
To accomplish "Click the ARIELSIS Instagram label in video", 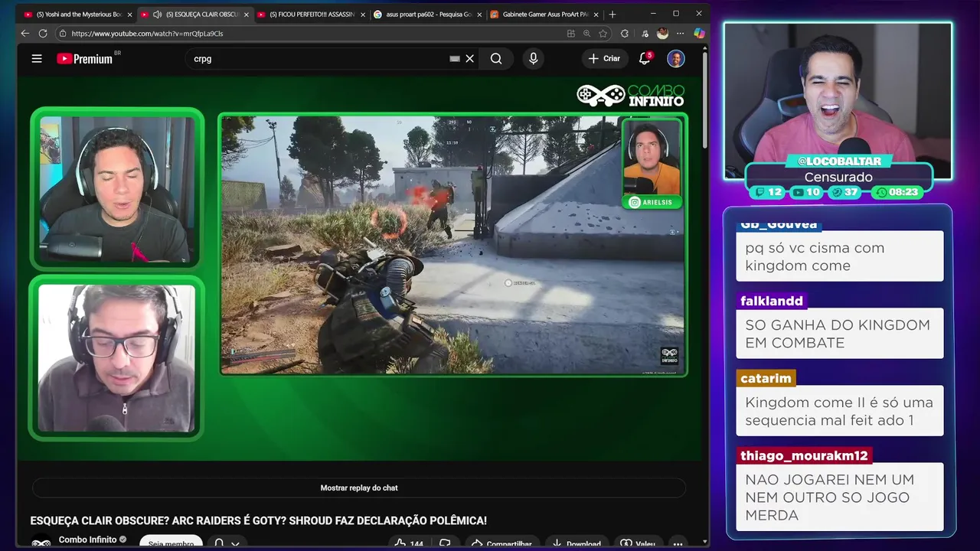I will [653, 202].
